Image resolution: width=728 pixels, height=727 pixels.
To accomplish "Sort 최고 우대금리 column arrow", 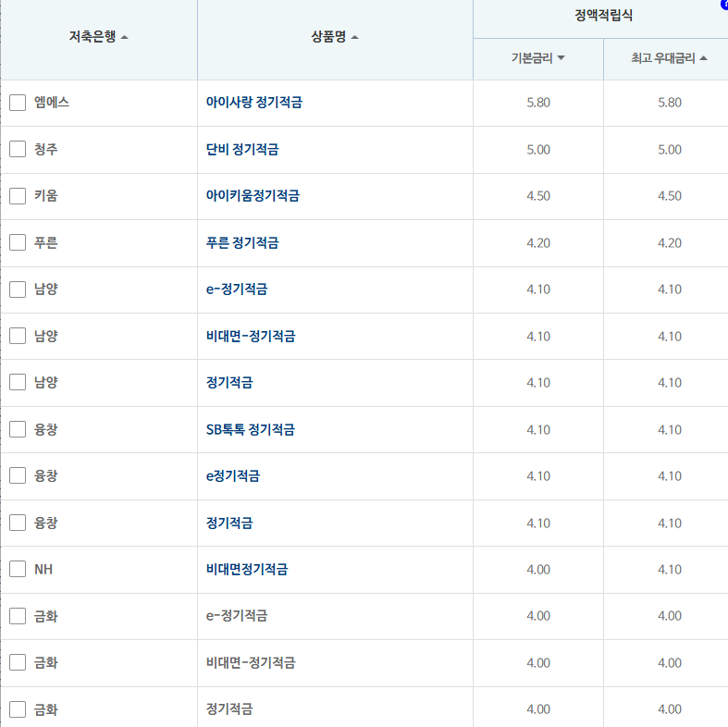I will click(703, 58).
